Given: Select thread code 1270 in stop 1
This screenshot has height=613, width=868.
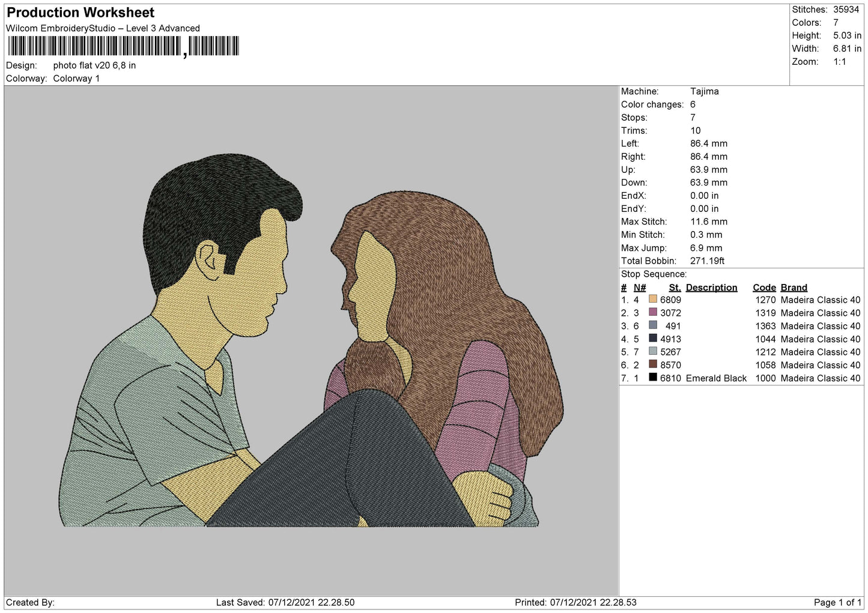Looking at the screenshot, I should coord(765,300).
